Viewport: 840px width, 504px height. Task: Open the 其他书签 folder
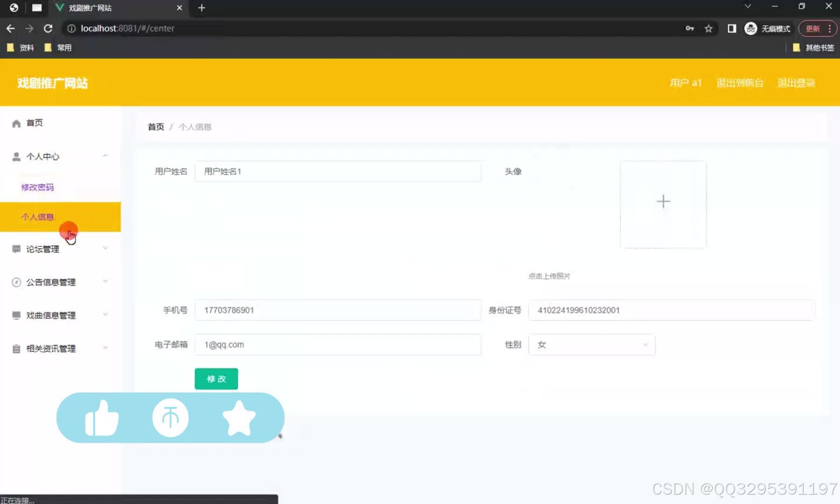(813, 48)
